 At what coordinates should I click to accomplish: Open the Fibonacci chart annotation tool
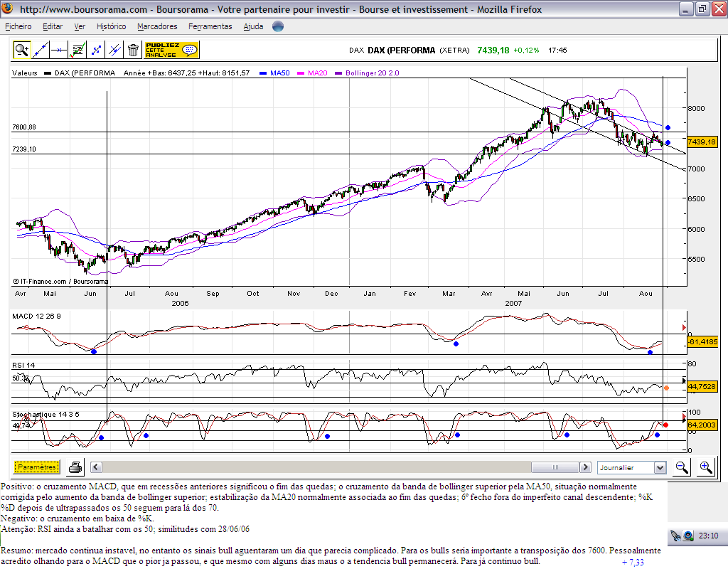[x=77, y=50]
